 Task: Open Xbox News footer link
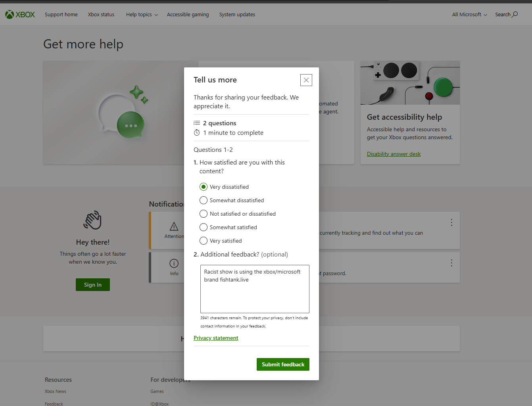(x=56, y=391)
